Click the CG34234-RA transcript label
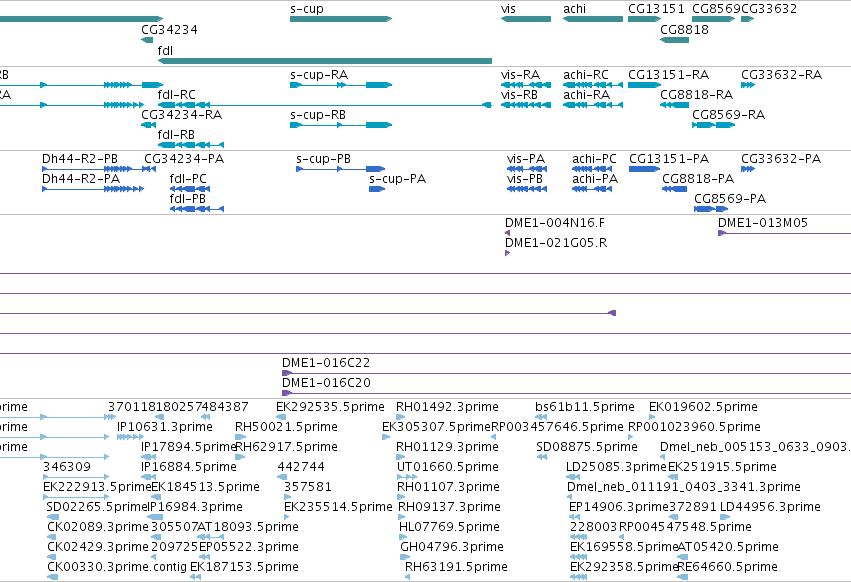851x582 pixels. [181, 115]
